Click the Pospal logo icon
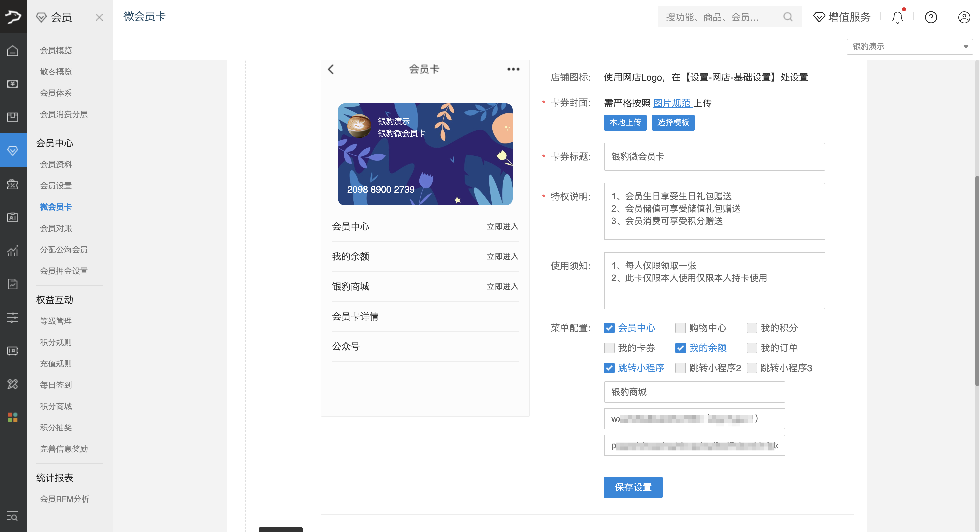 pos(13,16)
